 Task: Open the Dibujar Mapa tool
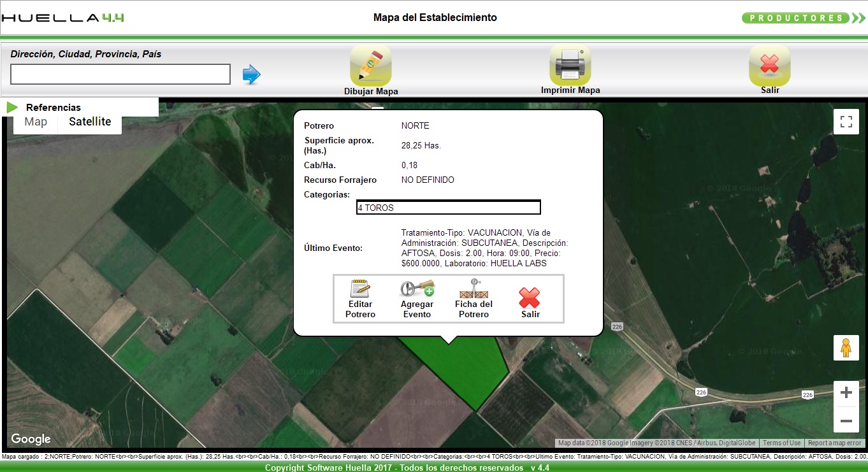coord(370,66)
